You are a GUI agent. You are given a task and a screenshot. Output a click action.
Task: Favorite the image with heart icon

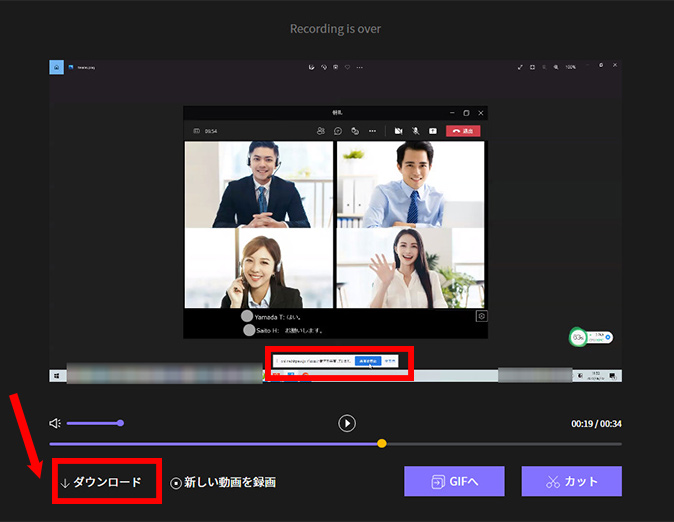pyautogui.click(x=347, y=67)
